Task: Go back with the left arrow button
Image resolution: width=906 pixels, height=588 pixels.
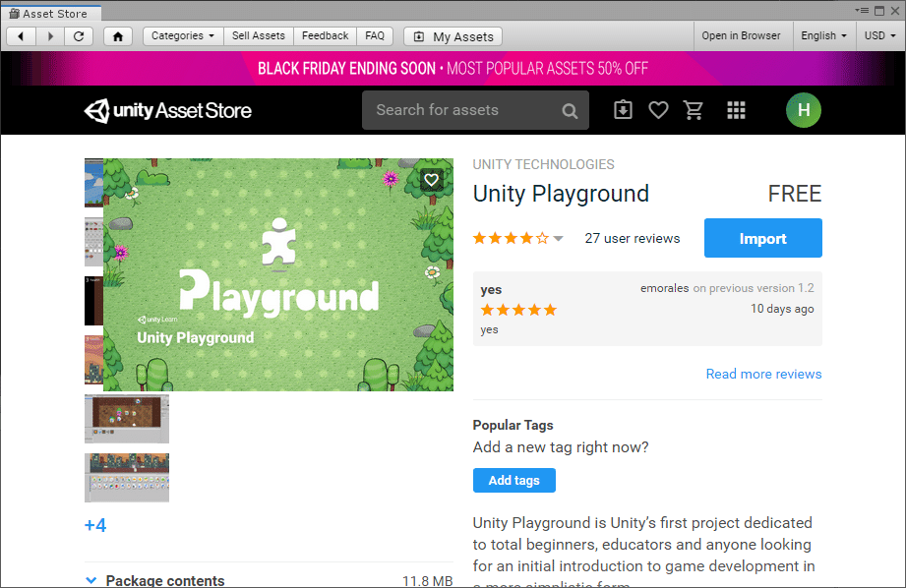Action: pos(22,36)
